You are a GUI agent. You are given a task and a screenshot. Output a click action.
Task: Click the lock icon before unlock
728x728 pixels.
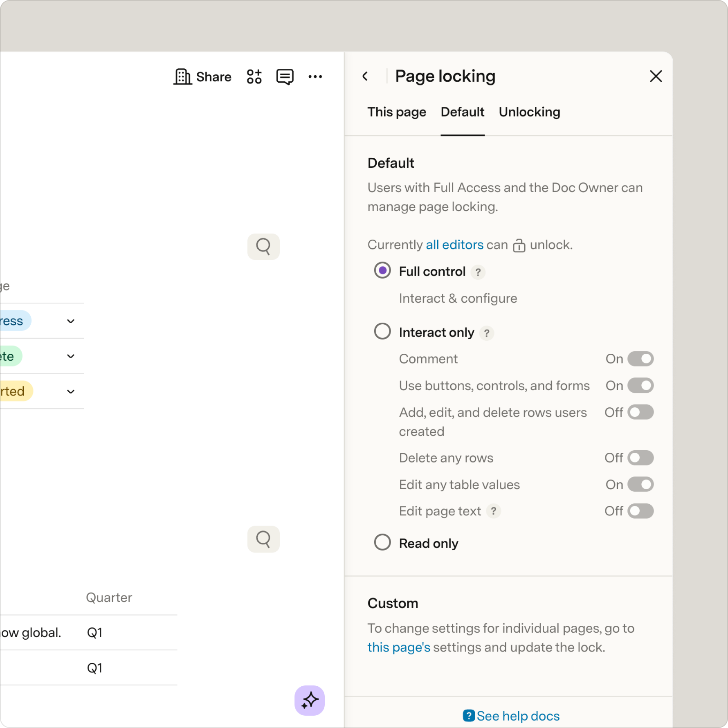pos(519,245)
